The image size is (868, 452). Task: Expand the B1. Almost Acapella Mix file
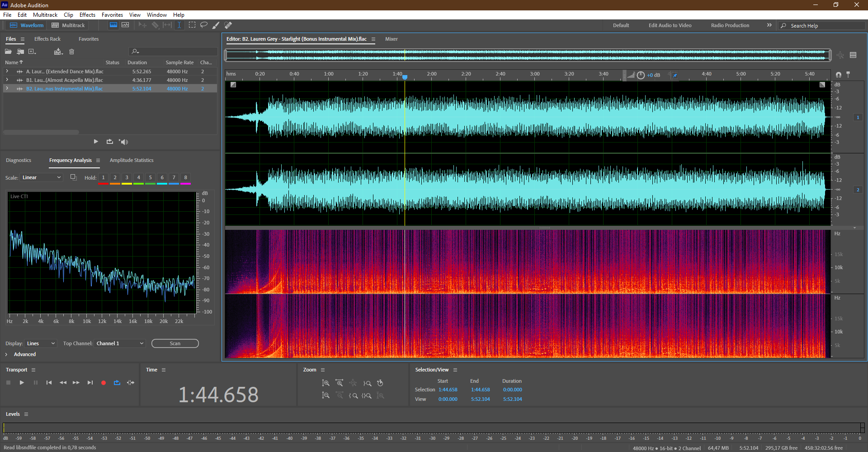pos(7,80)
